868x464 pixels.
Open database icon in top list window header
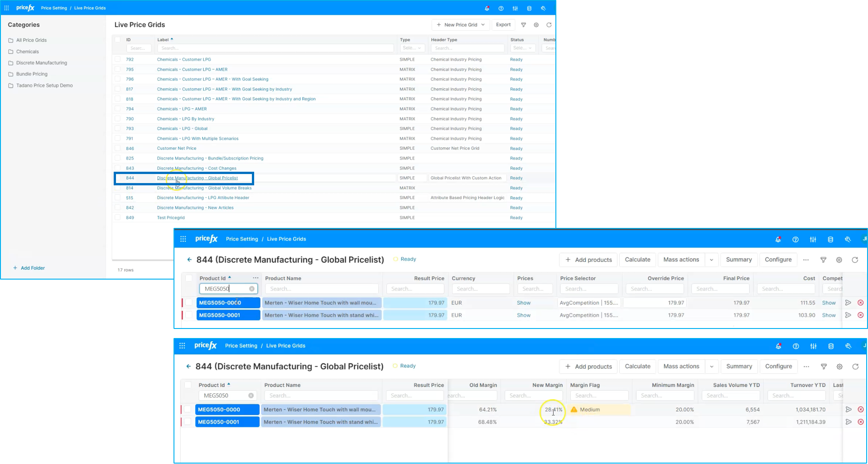click(x=529, y=8)
